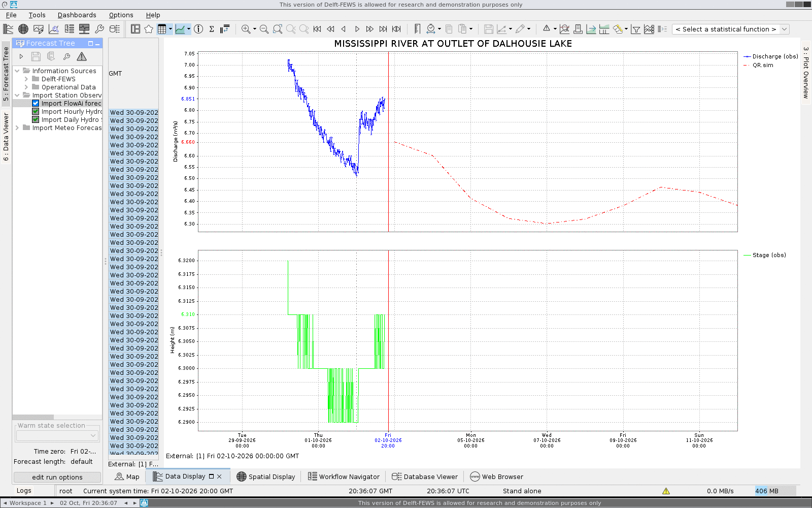Screen dimensions: 812x508
Task: Expand the Operational Data tree node
Action: pos(26,87)
